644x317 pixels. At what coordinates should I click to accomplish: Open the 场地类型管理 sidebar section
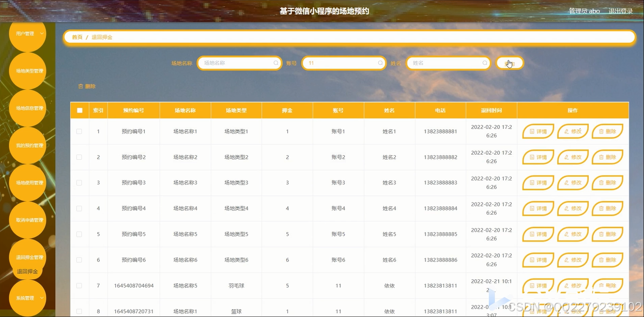pyautogui.click(x=27, y=71)
